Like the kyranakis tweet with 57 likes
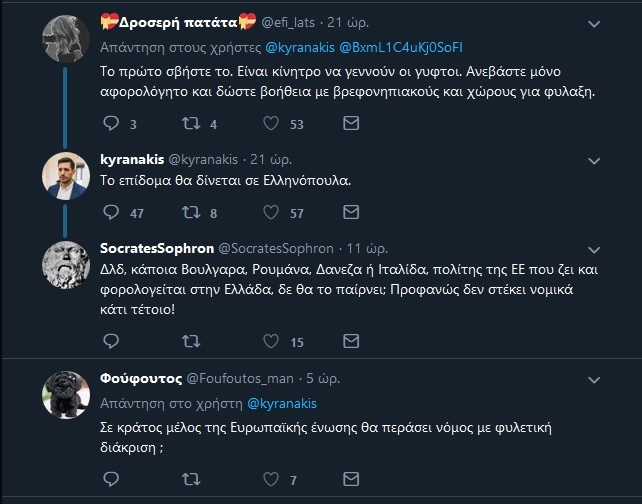This screenshot has width=642, height=504. (x=272, y=213)
